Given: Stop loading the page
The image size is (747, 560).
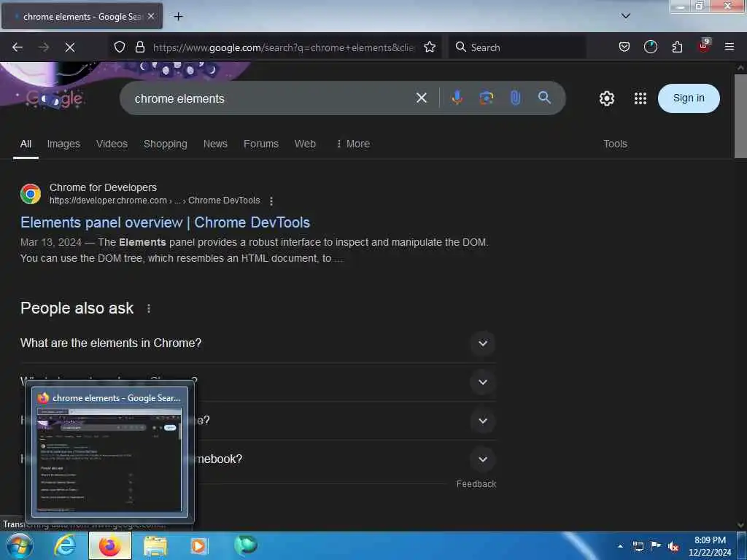Looking at the screenshot, I should coord(69,47).
